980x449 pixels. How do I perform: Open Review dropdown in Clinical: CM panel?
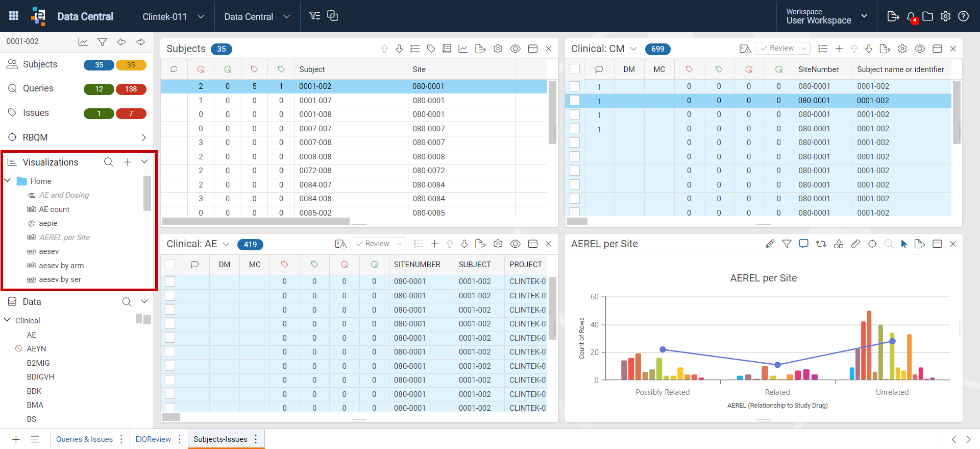782,49
